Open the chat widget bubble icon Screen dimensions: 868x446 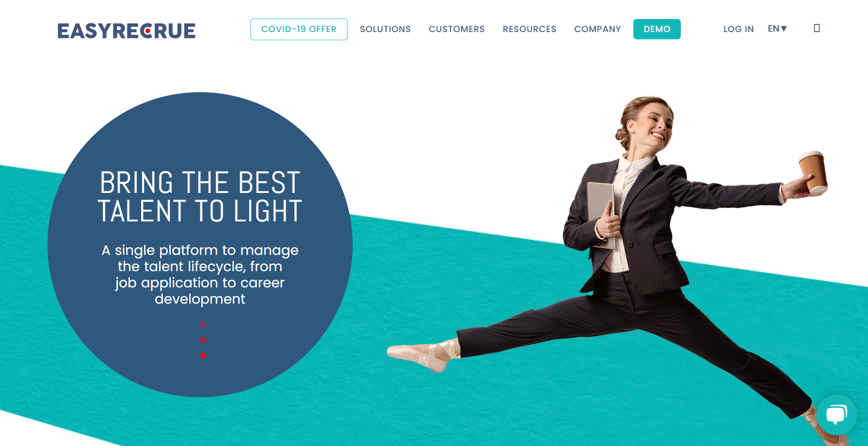[x=836, y=415]
